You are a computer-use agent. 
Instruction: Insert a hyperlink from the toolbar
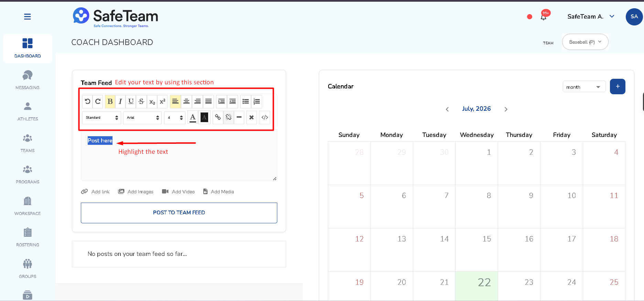click(218, 117)
